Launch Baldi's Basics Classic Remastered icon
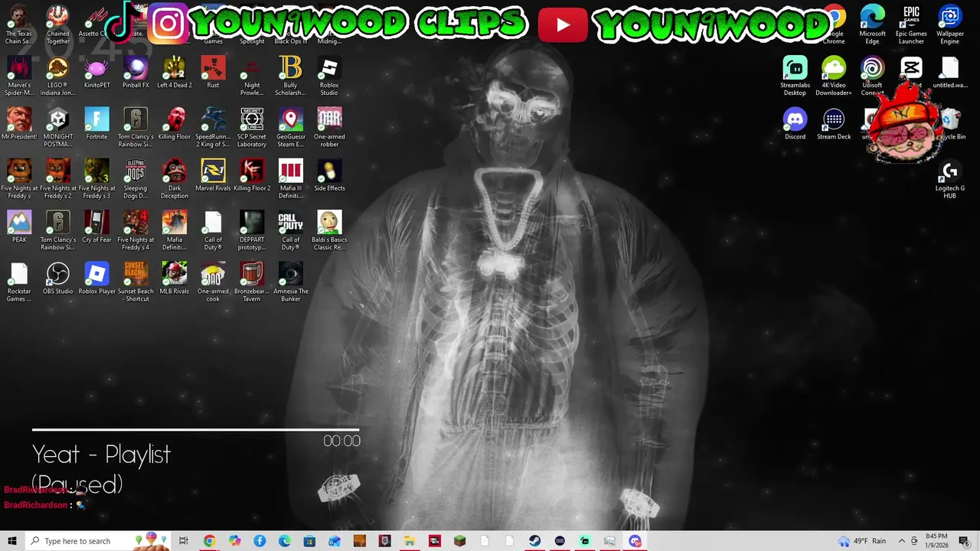 pos(329,230)
